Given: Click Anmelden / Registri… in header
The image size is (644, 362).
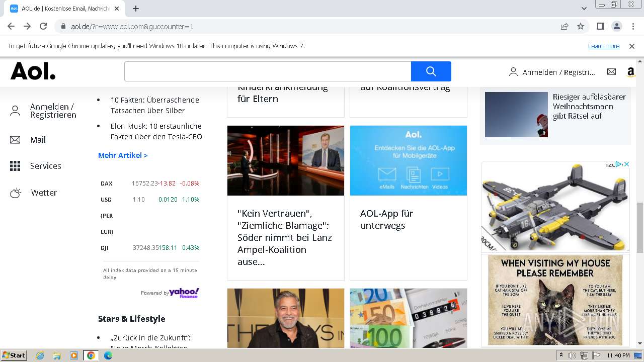Looking at the screenshot, I should pyautogui.click(x=558, y=72).
